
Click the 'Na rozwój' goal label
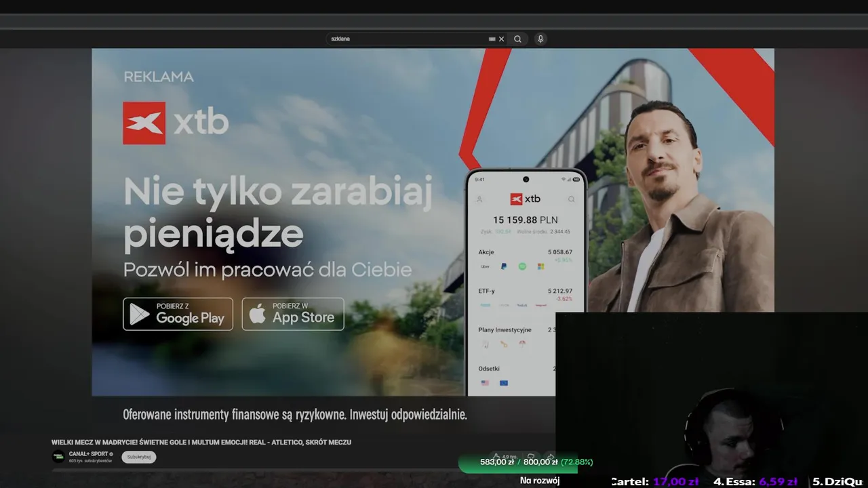540,481
